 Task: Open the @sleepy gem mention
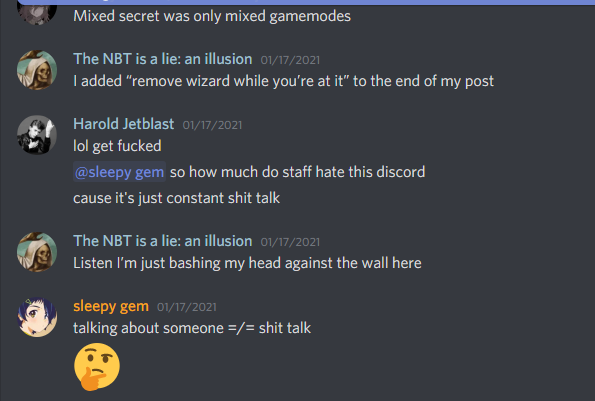(x=119, y=172)
